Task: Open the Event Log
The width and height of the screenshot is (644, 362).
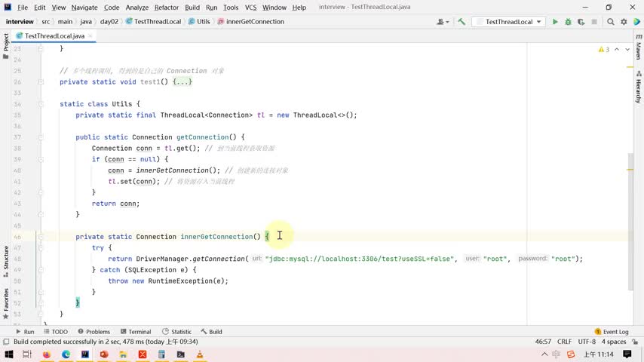Action: click(611, 332)
